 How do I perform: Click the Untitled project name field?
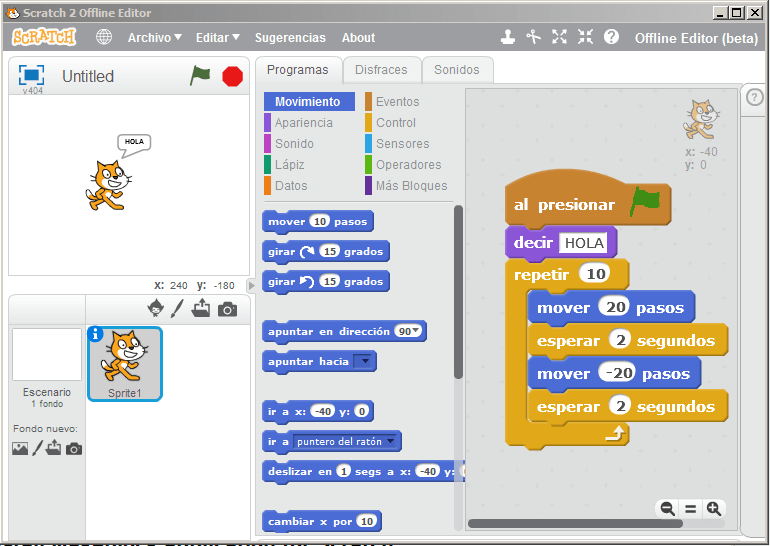(x=88, y=76)
